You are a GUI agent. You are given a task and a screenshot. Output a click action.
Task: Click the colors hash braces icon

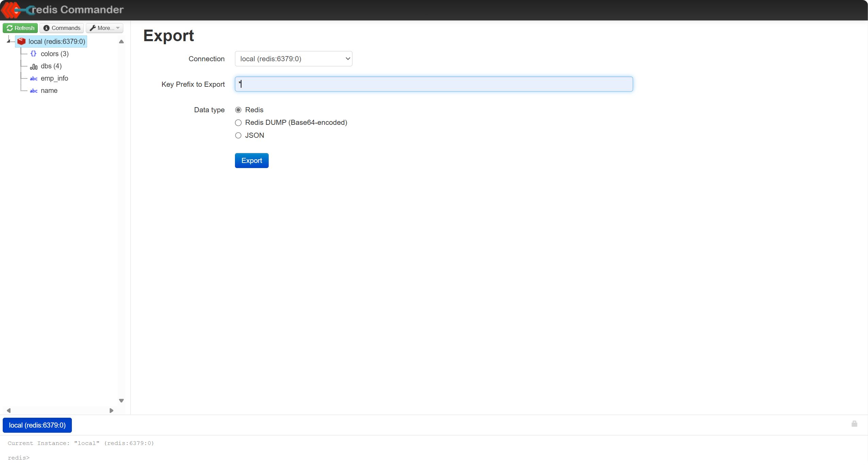coord(33,54)
